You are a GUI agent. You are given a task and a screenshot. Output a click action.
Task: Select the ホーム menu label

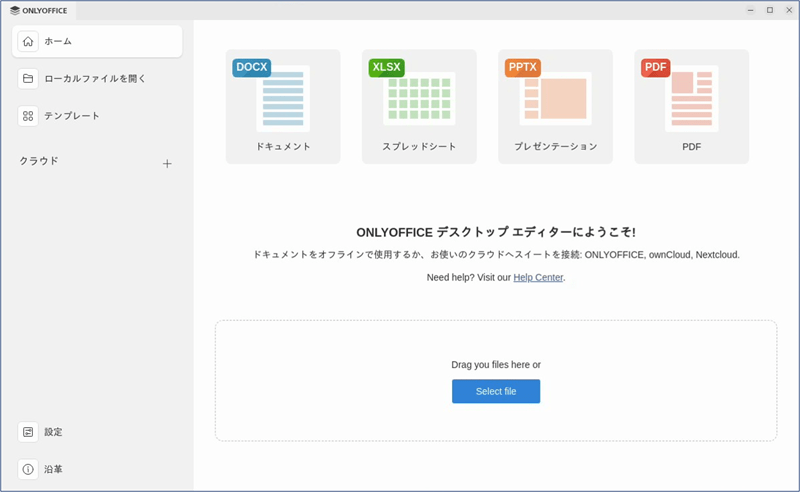tap(58, 41)
